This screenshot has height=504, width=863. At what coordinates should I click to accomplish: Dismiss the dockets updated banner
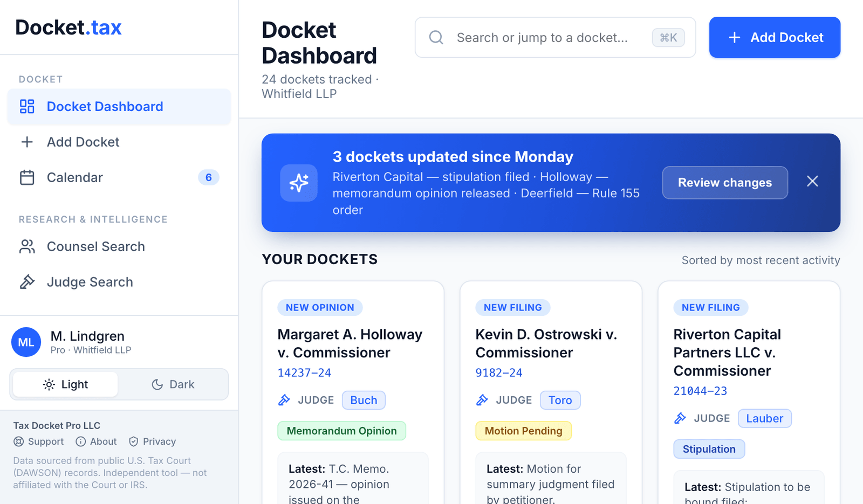pos(812,182)
